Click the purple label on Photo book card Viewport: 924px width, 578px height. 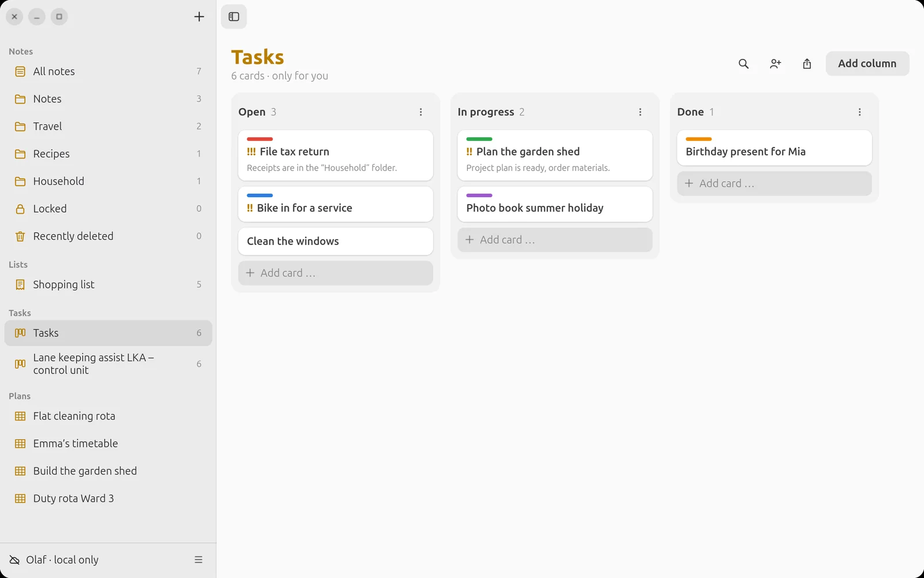pyautogui.click(x=479, y=195)
